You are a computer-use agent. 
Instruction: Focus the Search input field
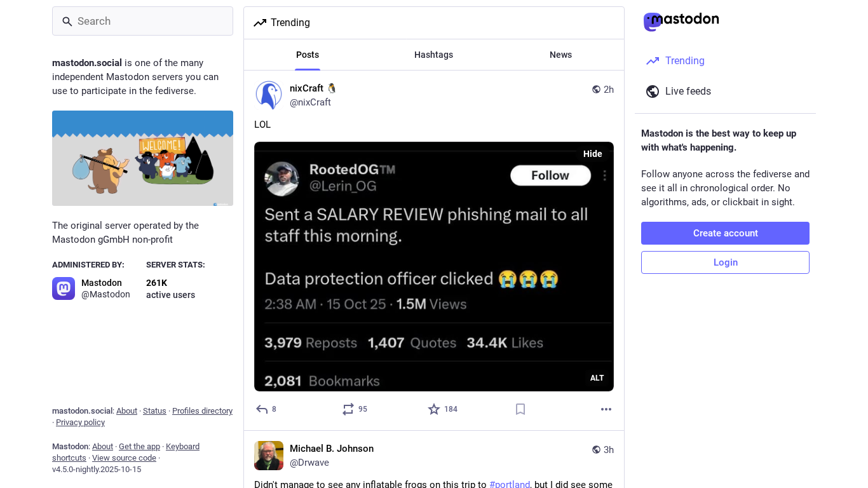pyautogui.click(x=142, y=21)
